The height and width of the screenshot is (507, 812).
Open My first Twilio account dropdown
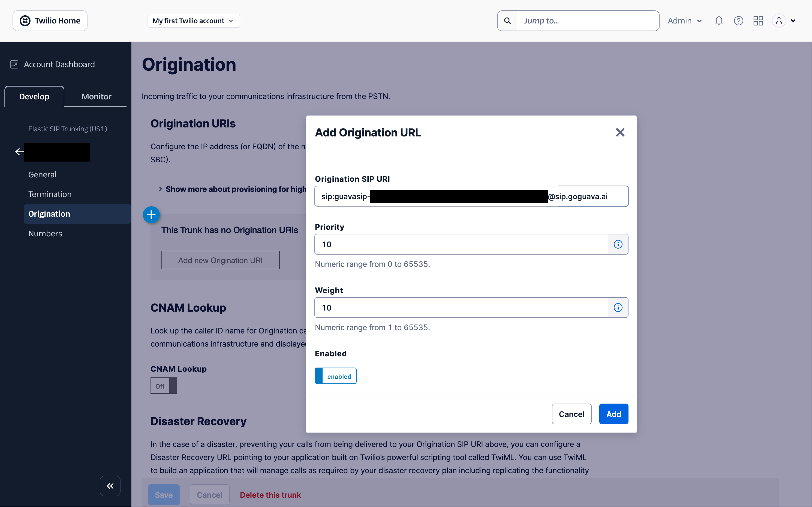tap(194, 21)
